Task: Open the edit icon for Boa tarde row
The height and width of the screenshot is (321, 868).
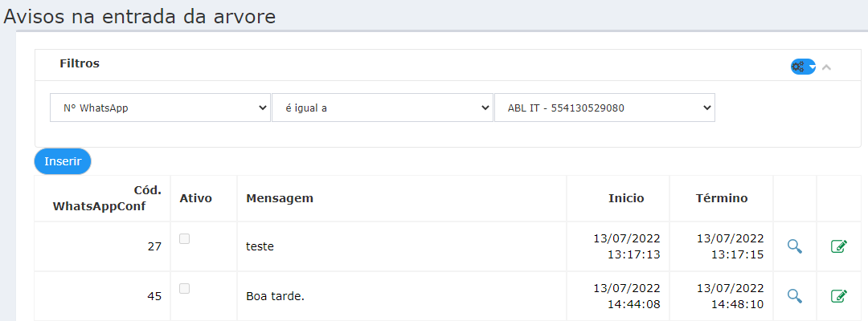Action: point(839,296)
